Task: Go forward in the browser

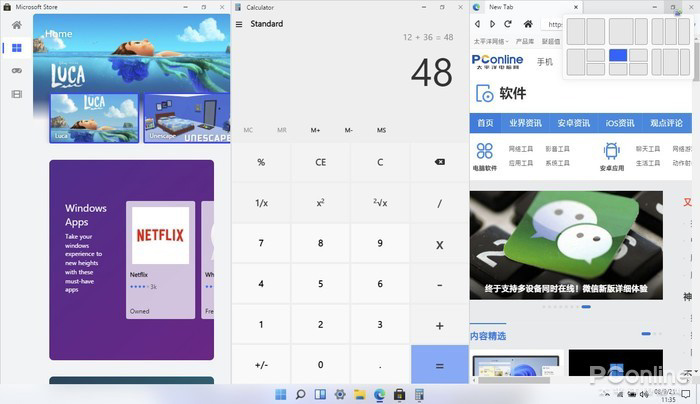Action: tap(492, 24)
